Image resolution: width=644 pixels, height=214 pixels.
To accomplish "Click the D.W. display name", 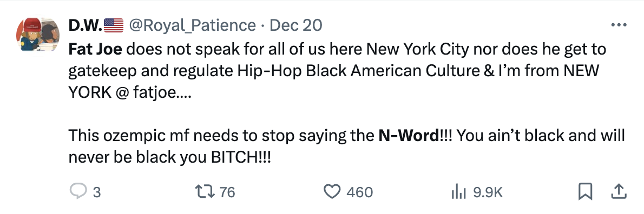I will tap(86, 25).
